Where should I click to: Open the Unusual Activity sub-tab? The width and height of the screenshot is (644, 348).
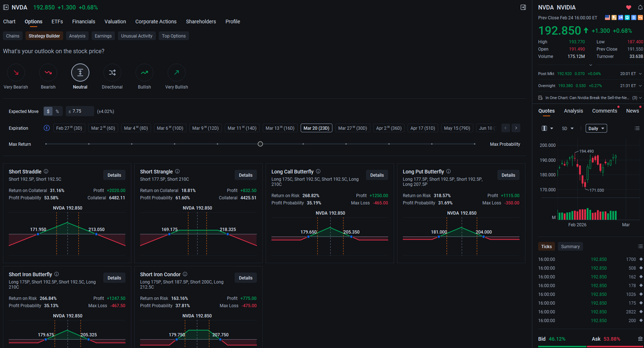(136, 36)
